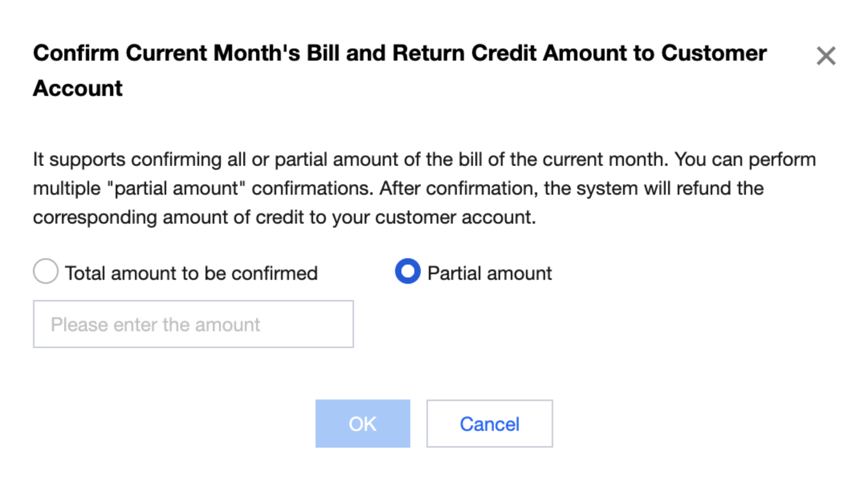Select the "Partial amount" radio button

(408, 271)
